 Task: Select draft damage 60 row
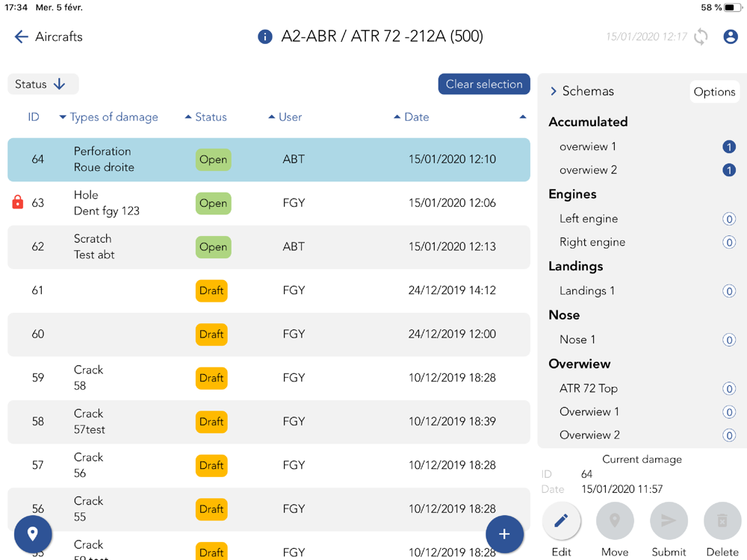click(x=269, y=335)
